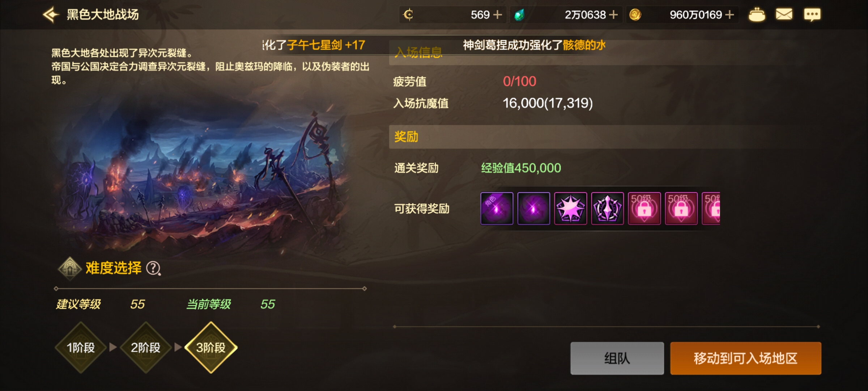Open the mail envelope icon
The width and height of the screenshot is (868, 391).
(x=784, y=14)
